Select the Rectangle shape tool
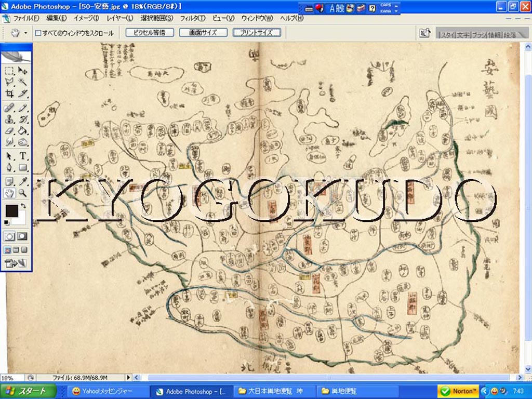Image resolution: width=532 pixels, height=399 pixels. (22, 168)
